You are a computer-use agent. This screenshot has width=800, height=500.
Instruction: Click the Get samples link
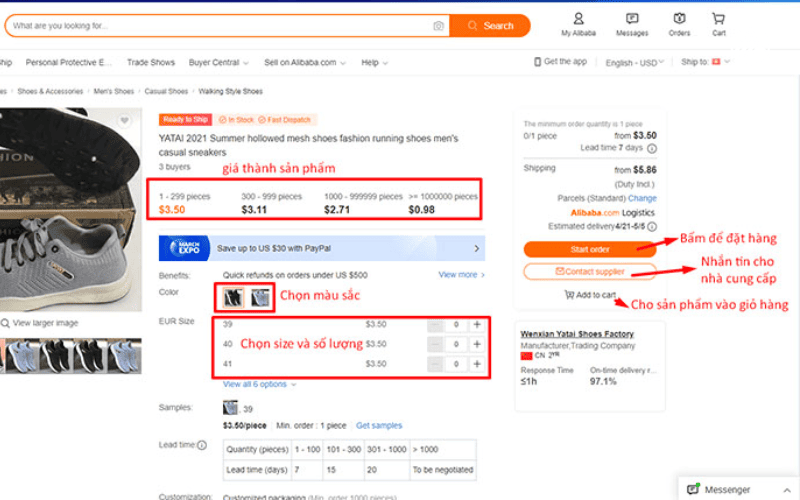[x=379, y=426]
